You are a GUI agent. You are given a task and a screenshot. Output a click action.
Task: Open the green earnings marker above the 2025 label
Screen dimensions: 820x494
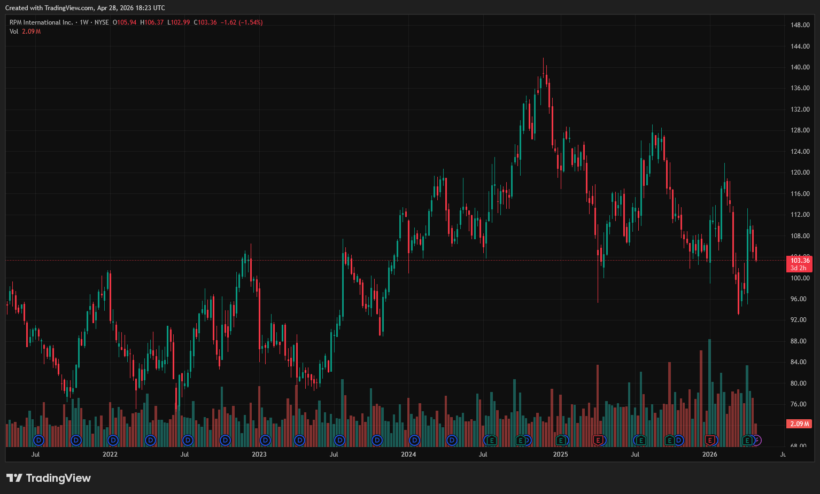(561, 441)
